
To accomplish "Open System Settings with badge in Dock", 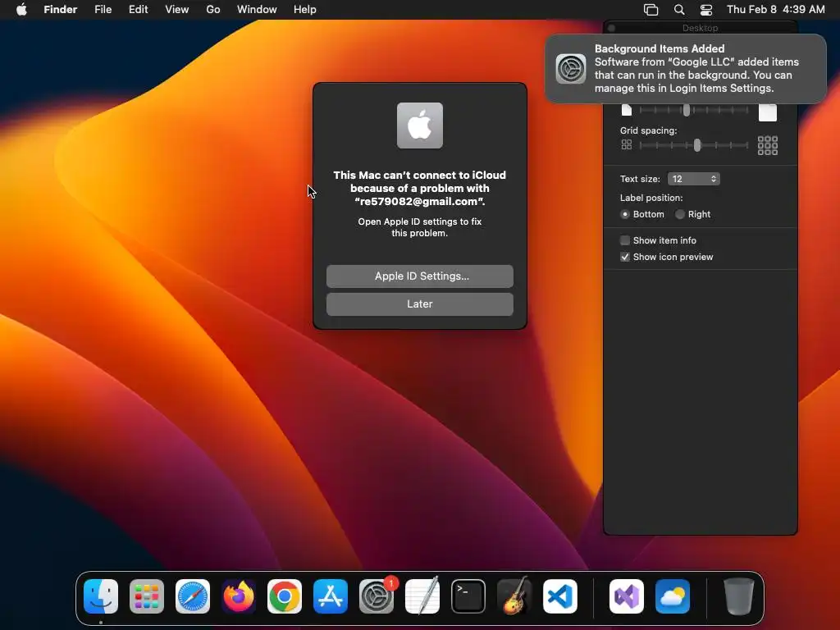I will point(377,596).
